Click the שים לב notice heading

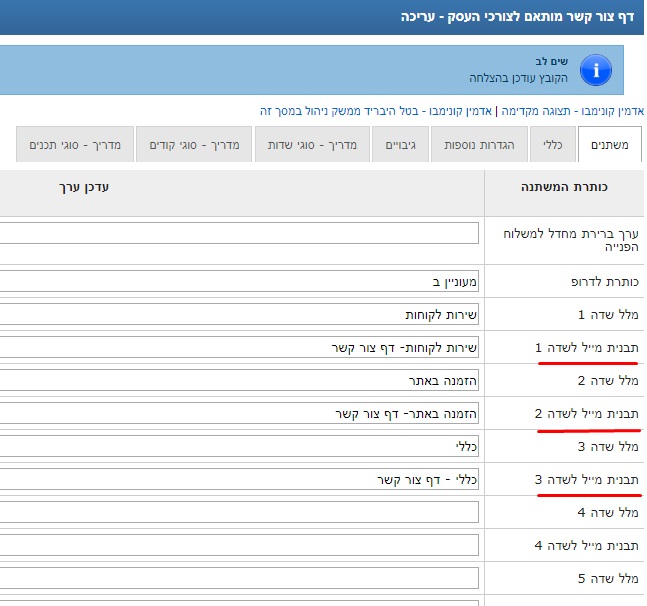click(x=552, y=61)
